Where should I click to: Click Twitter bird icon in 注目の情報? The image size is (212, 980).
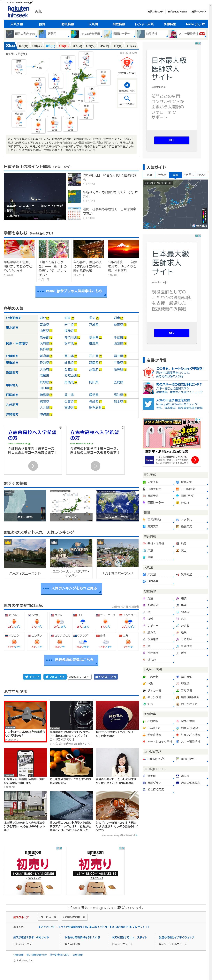(x=148, y=404)
